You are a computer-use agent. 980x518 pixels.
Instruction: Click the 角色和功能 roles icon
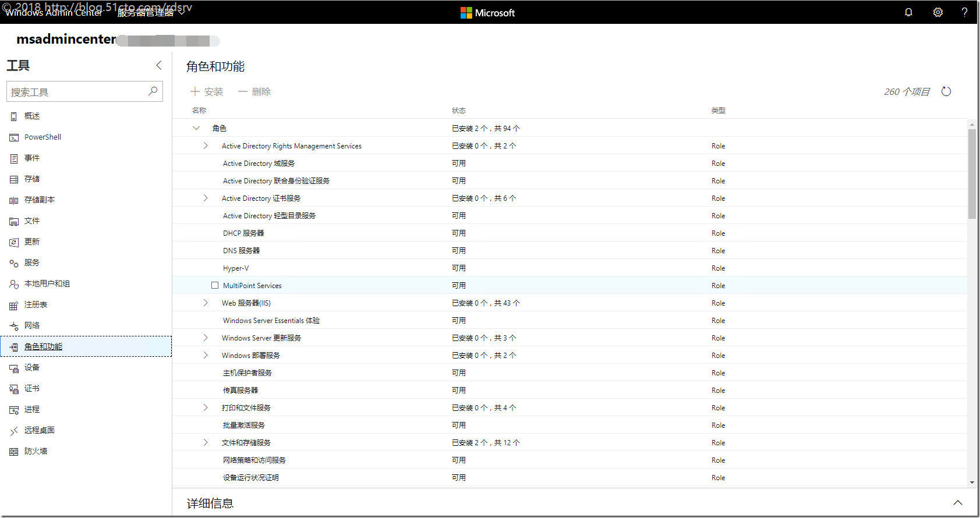pyautogui.click(x=14, y=347)
